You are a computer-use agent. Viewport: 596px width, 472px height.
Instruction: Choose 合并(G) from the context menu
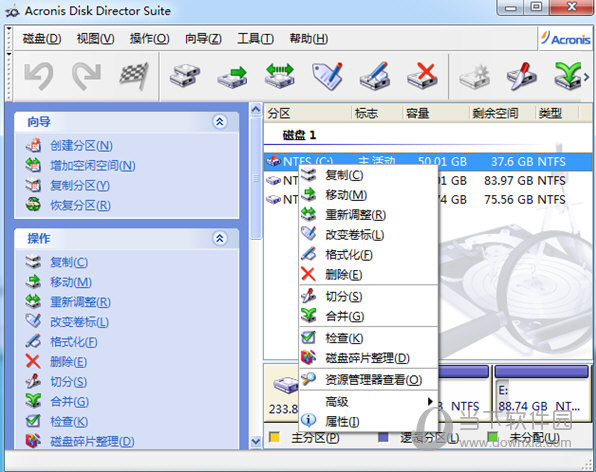tap(368, 316)
